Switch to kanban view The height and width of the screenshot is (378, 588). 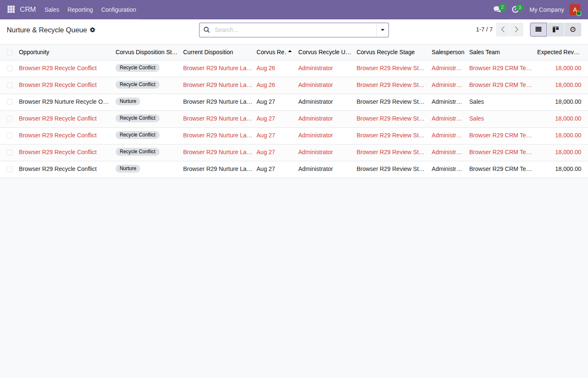pyautogui.click(x=556, y=29)
